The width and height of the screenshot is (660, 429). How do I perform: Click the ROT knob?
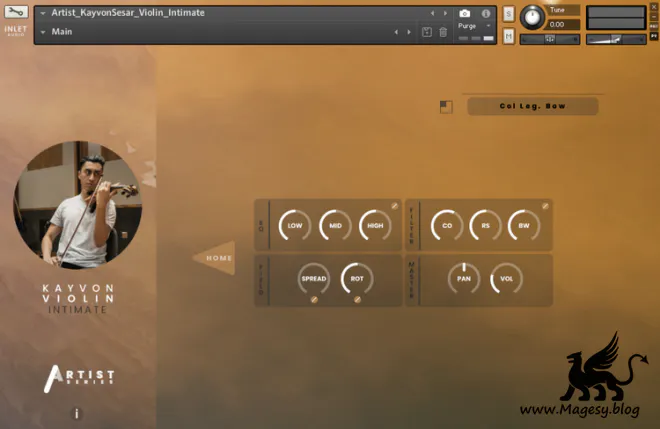pos(357,278)
